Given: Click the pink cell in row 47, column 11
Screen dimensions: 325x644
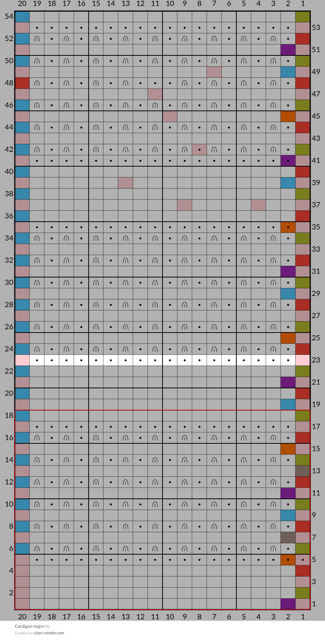Looking at the screenshot, I should click(x=155, y=94).
